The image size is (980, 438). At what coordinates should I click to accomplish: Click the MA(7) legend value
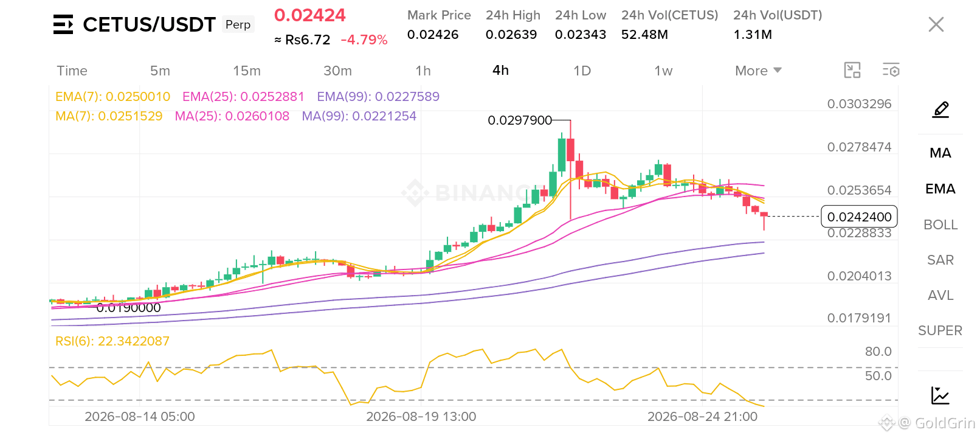[109, 116]
